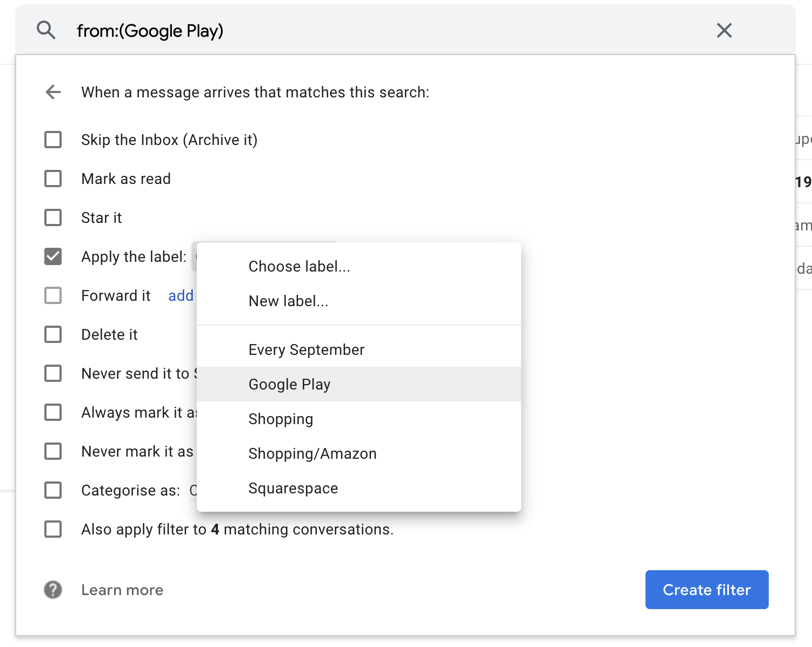Image resolution: width=812 pixels, height=647 pixels.
Task: Uncheck the Apply the label checkbox
Action: pyautogui.click(x=53, y=256)
